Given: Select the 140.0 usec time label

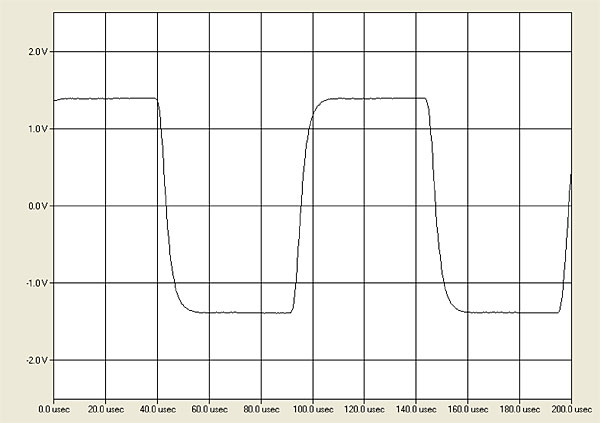Looking at the screenshot, I should 415,409.
